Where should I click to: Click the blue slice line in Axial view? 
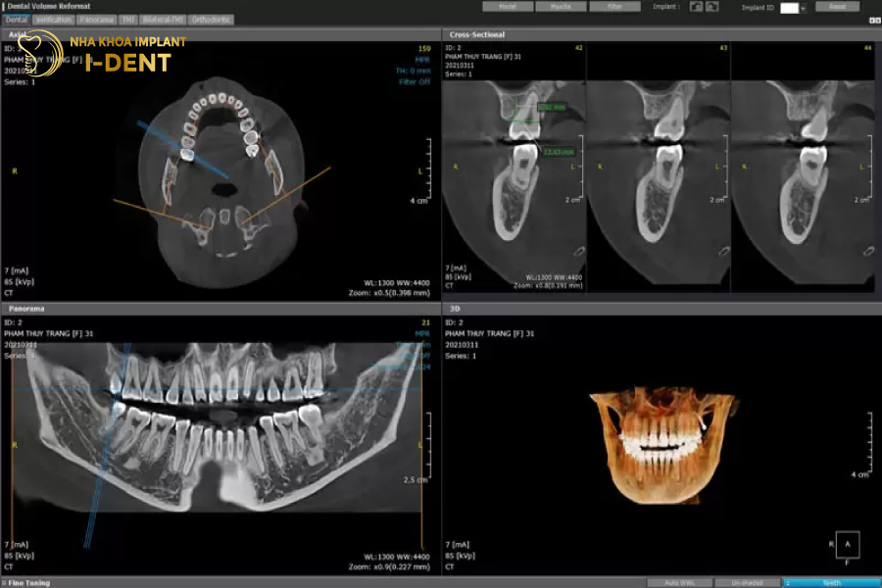pyautogui.click(x=182, y=149)
